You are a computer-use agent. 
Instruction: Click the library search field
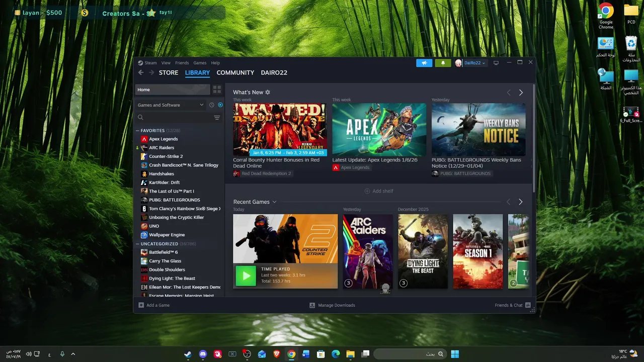(174, 118)
